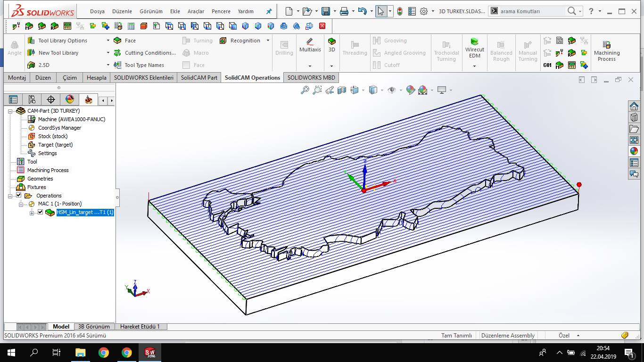Open File Explorer from taskbar

click(x=81, y=352)
